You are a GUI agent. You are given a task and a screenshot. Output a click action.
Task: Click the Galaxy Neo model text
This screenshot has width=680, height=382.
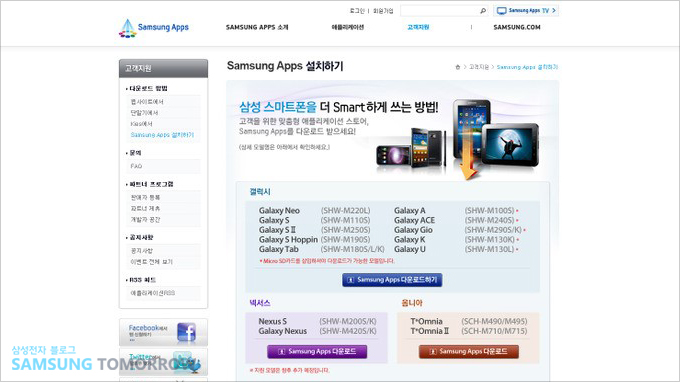[279, 210]
